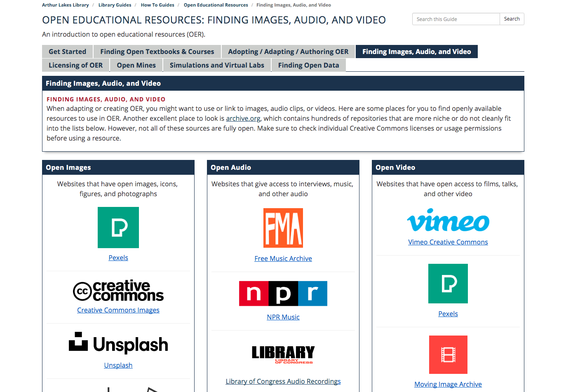This screenshot has width=573, height=392.
Task: Open the Finding Open Data tab
Action: pos(308,65)
